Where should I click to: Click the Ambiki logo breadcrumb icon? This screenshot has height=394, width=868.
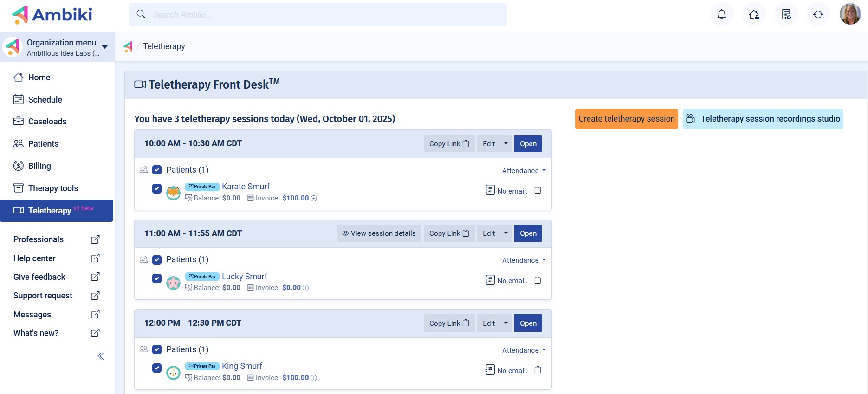coord(128,46)
